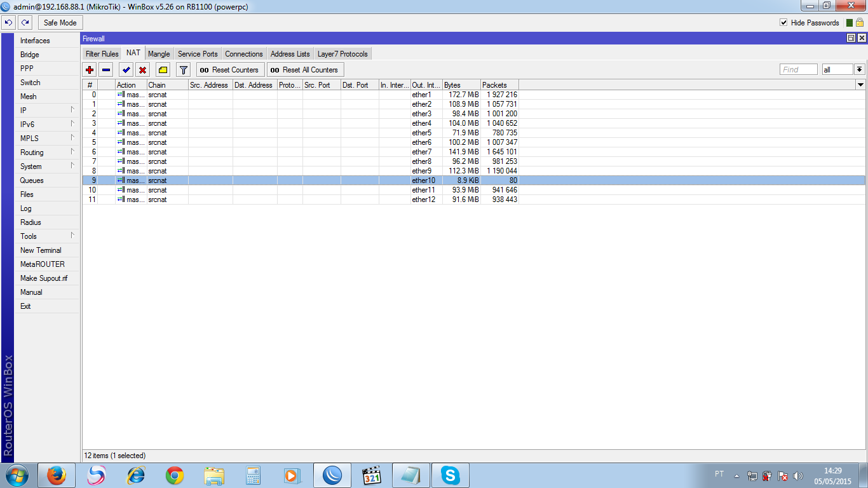Add a new NAT rule with the plus icon
The height and width of the screenshot is (488, 868).
90,70
